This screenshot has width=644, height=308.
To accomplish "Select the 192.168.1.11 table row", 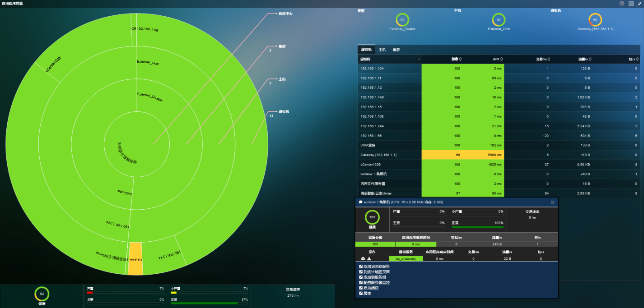I will tap(499, 78).
